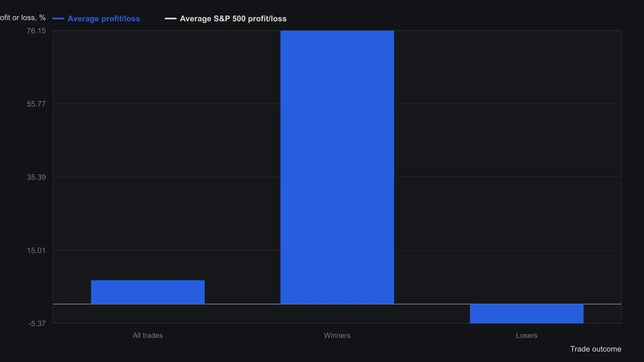
Task: Click the blue line legend marker
Action: 58,19
